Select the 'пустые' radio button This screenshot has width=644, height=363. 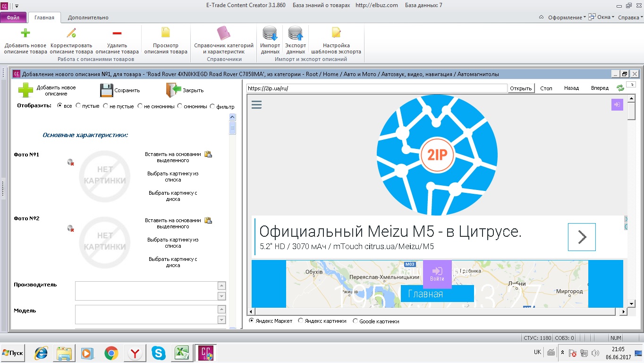[x=78, y=106]
